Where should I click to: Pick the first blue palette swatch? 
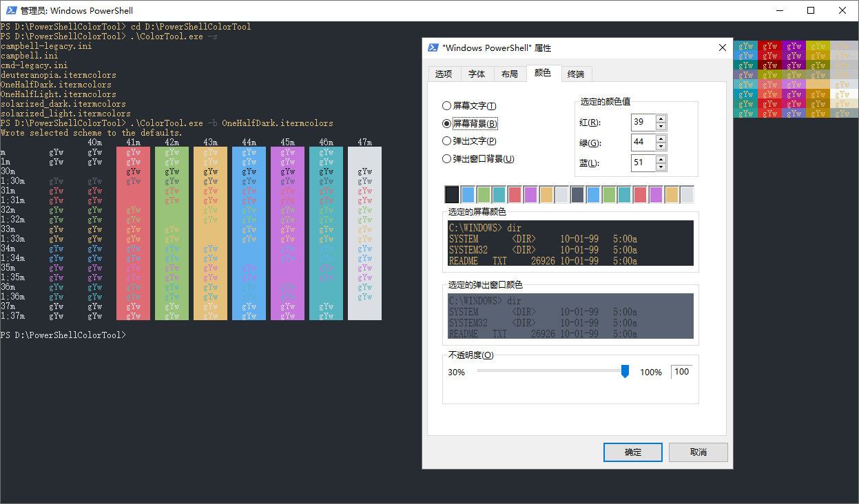click(x=468, y=195)
